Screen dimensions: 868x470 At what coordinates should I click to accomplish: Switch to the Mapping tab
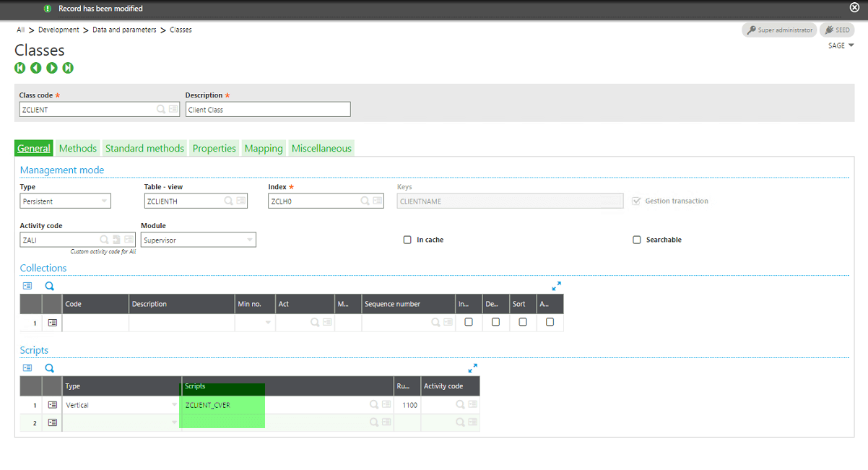tap(264, 148)
